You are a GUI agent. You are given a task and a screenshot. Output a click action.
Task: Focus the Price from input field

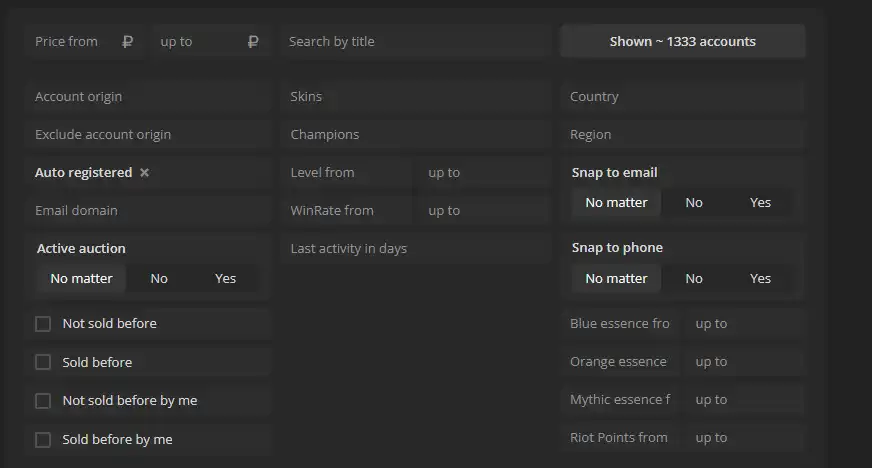pyautogui.click(x=75, y=42)
